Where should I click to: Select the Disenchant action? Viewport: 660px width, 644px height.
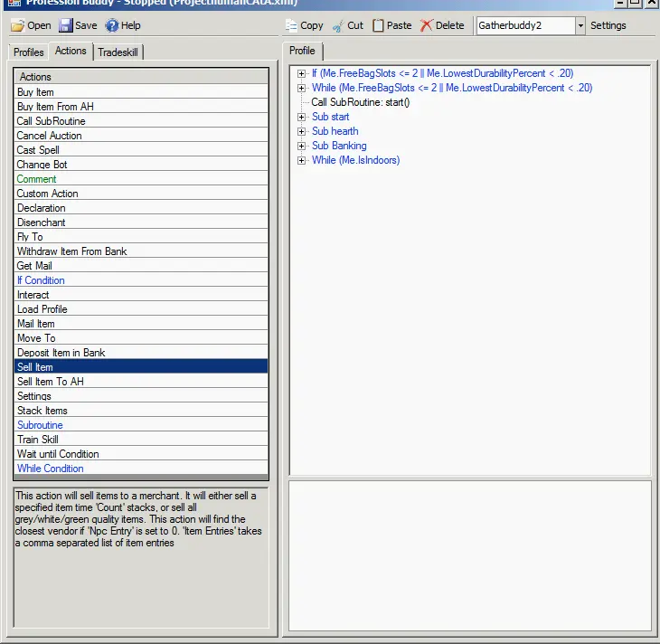[41, 223]
